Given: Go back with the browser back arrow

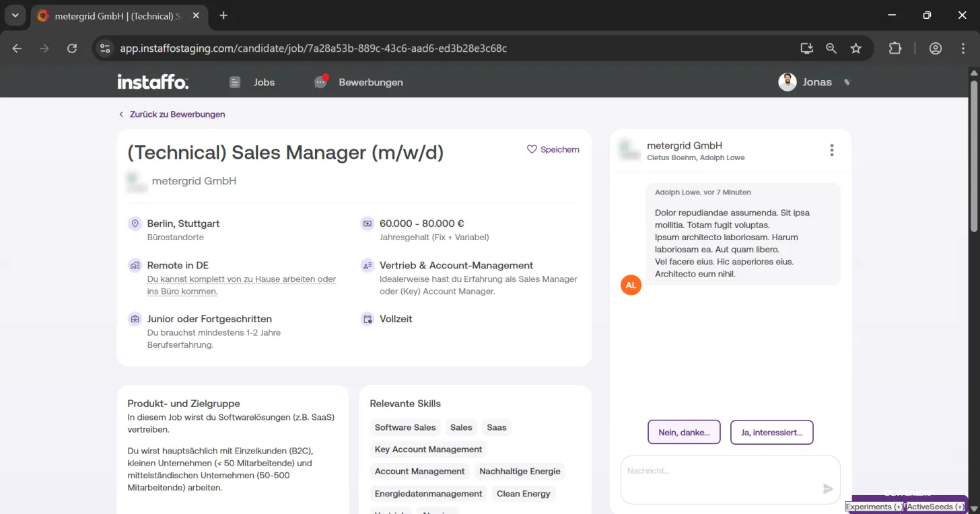Looking at the screenshot, I should [x=17, y=48].
